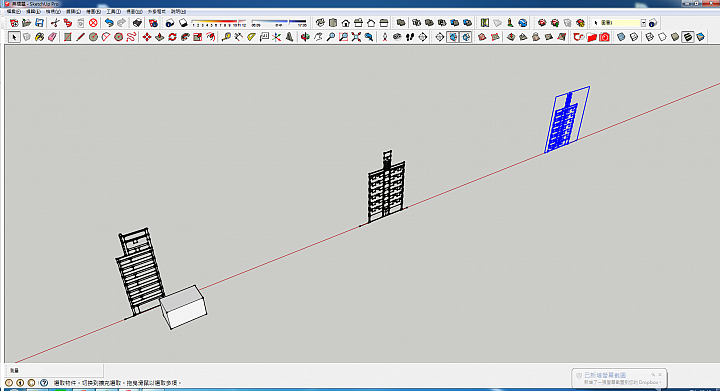720x391 pixels.
Task: Click the Zoom magnifier tool
Action: coord(331,37)
